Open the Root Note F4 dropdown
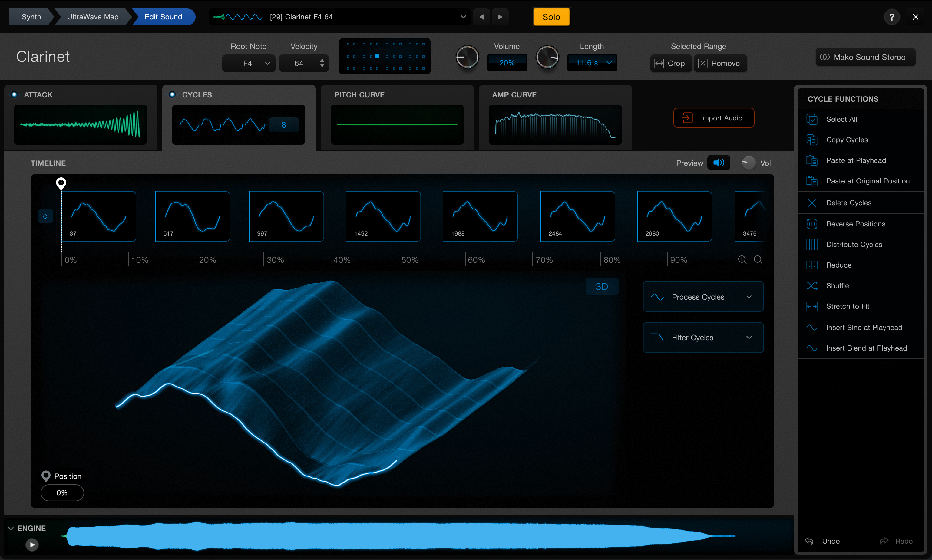The height and width of the screenshot is (560, 932). (x=249, y=63)
